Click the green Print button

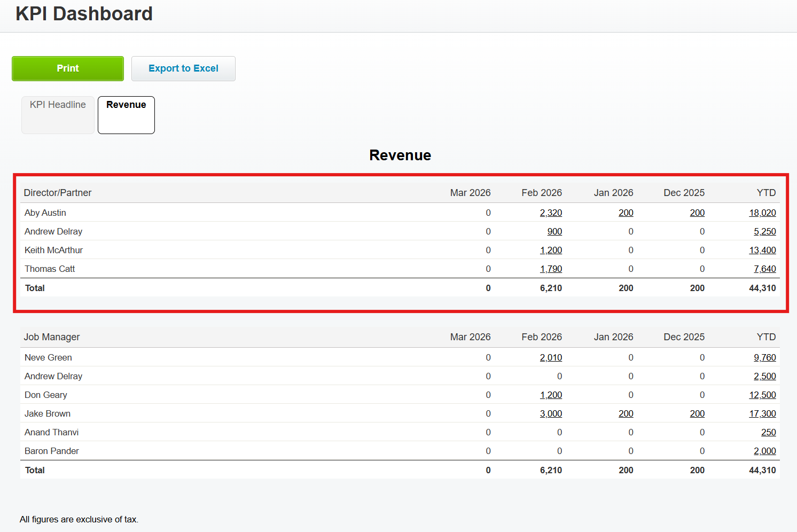(x=68, y=68)
